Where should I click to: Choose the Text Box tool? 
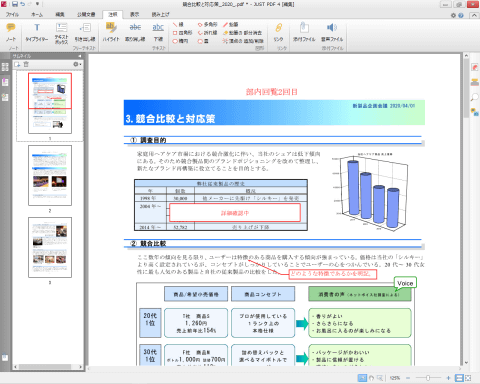pos(61,33)
